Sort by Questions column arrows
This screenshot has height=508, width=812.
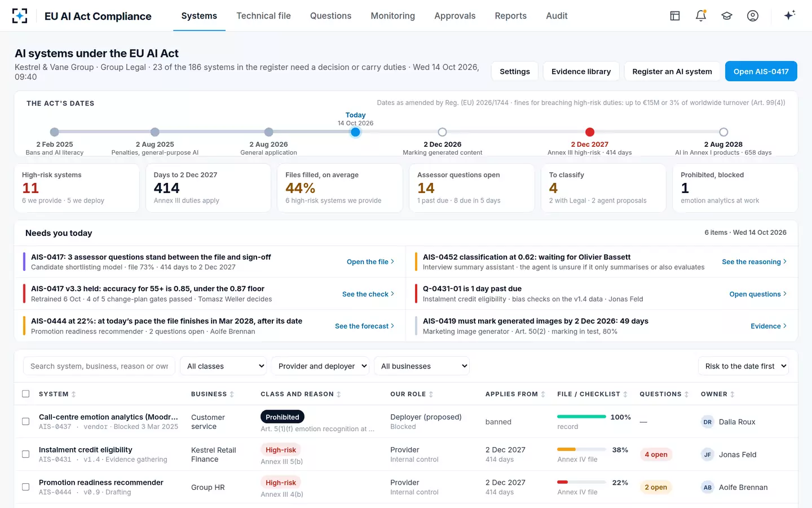pos(686,395)
